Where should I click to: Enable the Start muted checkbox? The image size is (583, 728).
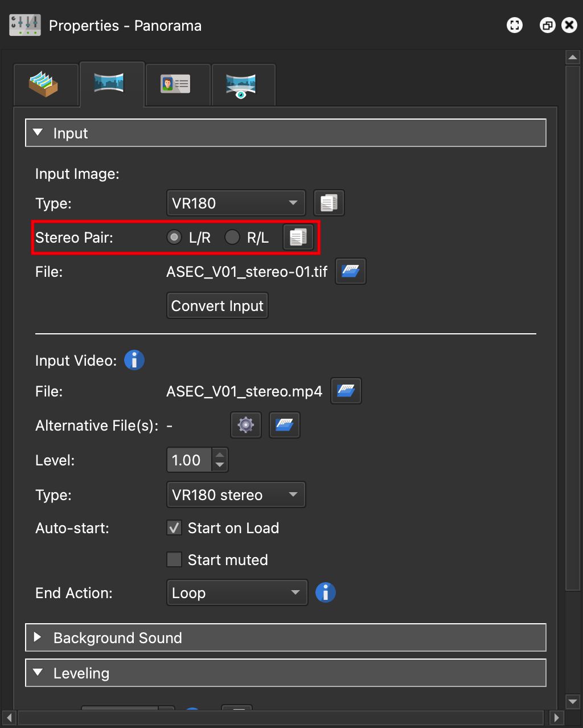174,560
